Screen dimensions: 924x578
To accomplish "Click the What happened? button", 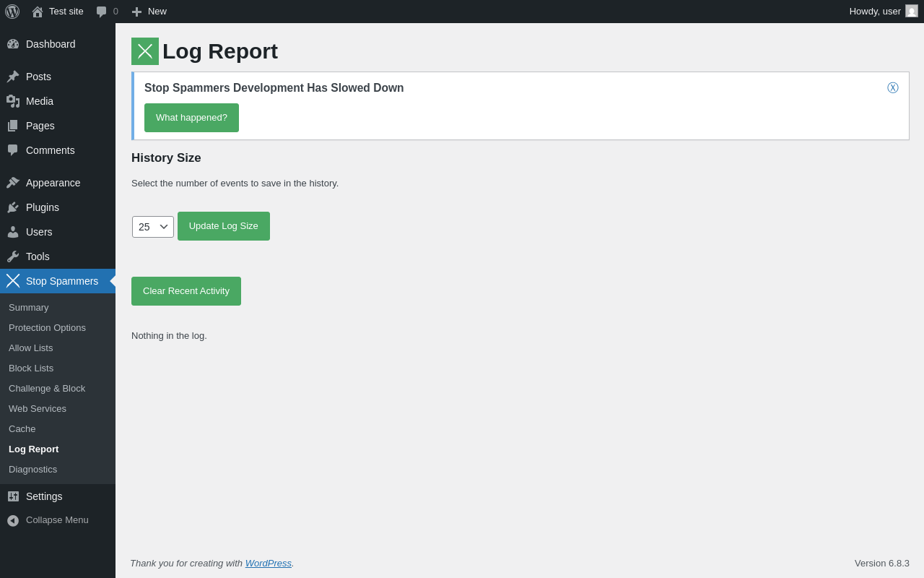I will point(191,118).
